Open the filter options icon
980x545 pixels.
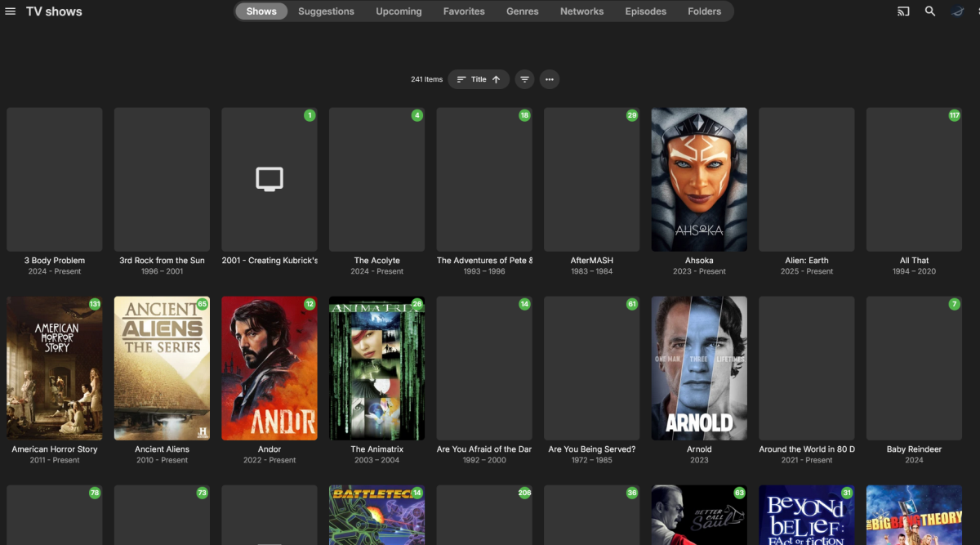click(525, 79)
